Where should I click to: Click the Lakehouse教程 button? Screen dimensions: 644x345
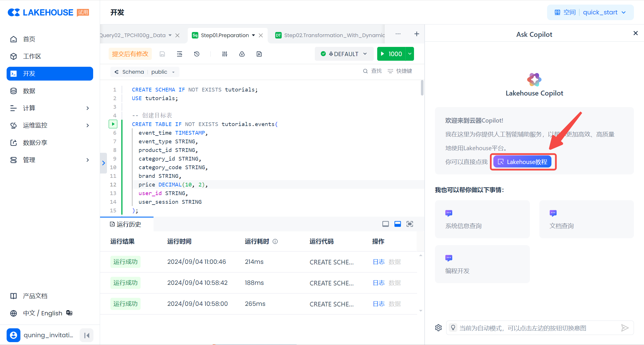pyautogui.click(x=522, y=162)
